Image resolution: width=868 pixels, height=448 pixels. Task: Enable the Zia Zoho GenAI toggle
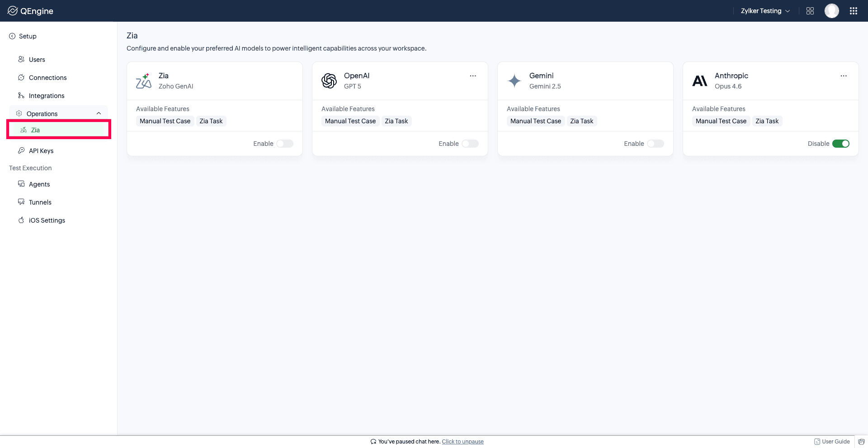285,144
